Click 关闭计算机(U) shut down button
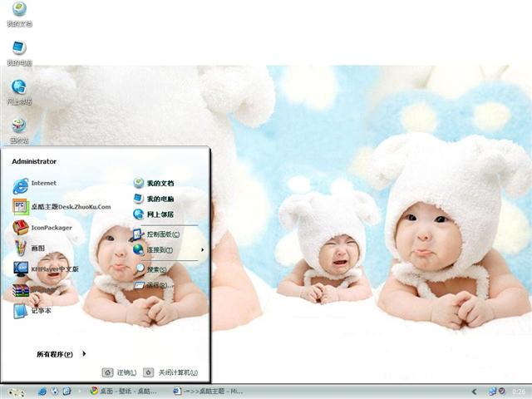The height and width of the screenshot is (399, 532). 170,372
